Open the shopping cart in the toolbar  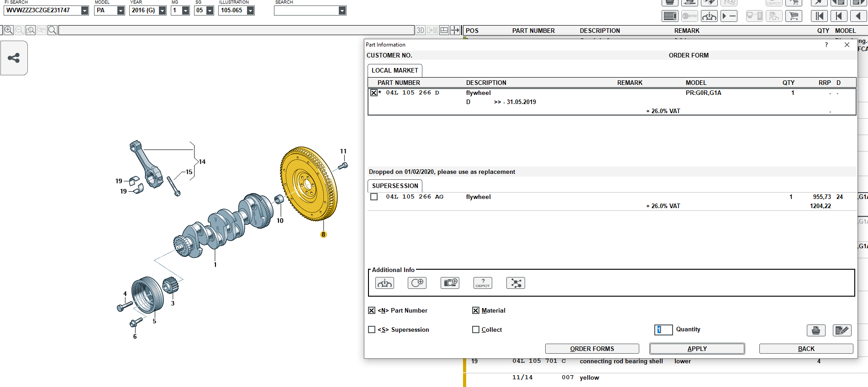pyautogui.click(x=794, y=16)
